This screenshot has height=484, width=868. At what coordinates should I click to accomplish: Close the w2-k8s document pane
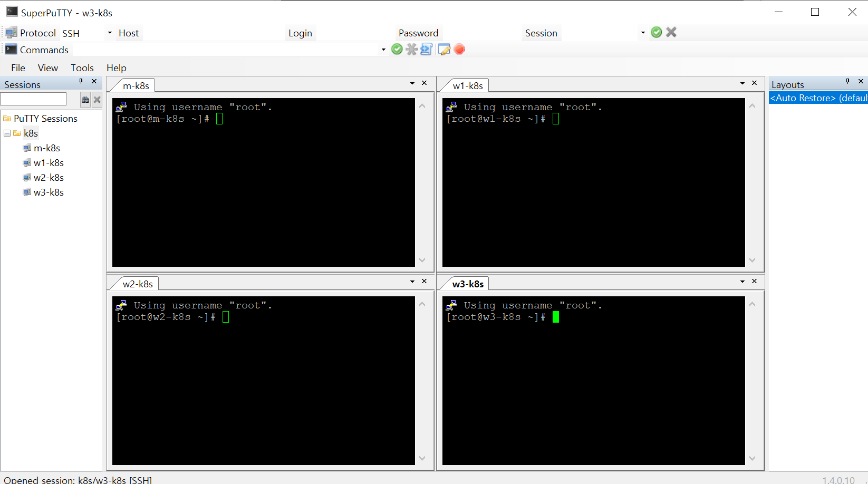425,282
